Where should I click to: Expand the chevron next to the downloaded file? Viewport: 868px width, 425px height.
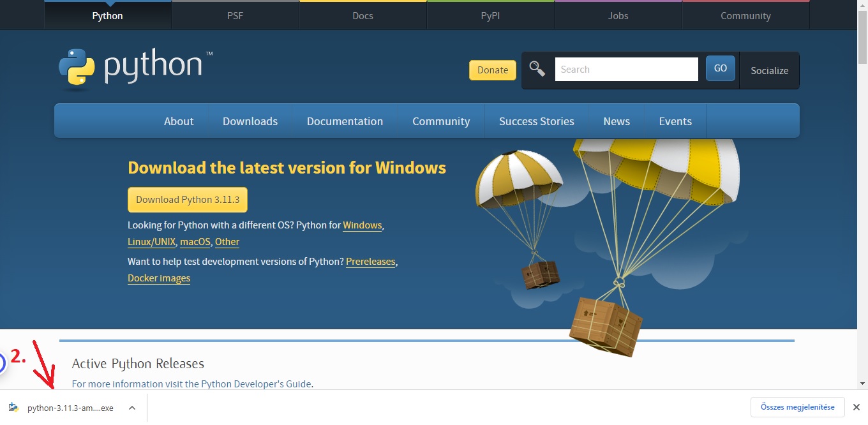131,407
